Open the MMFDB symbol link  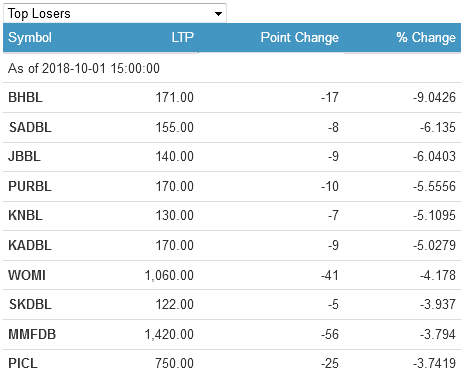(32, 334)
